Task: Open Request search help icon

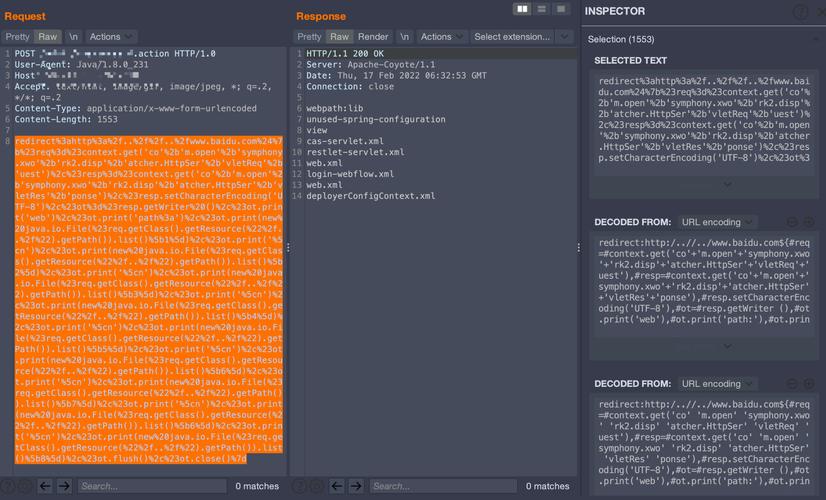Action: click(x=7, y=486)
